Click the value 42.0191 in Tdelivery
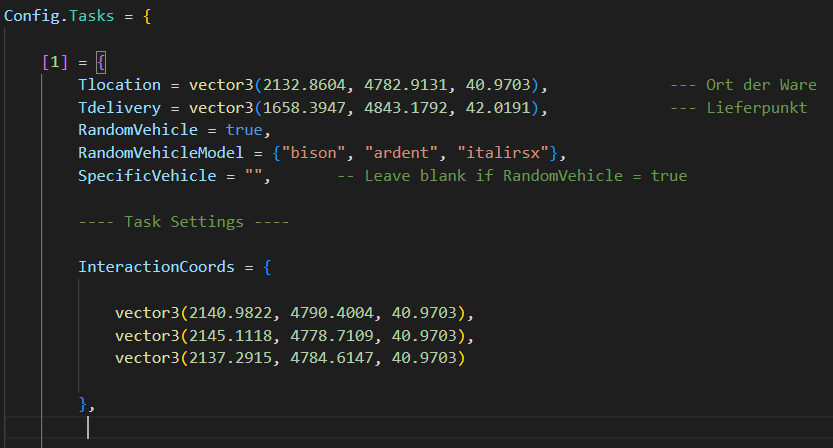This screenshot has height=448, width=833. point(498,108)
